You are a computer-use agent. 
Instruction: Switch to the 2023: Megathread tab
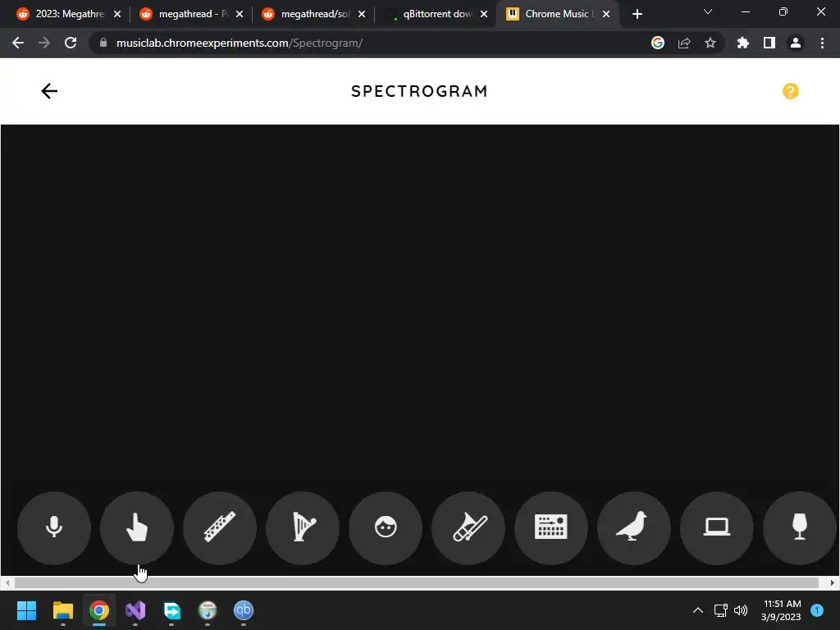70,14
